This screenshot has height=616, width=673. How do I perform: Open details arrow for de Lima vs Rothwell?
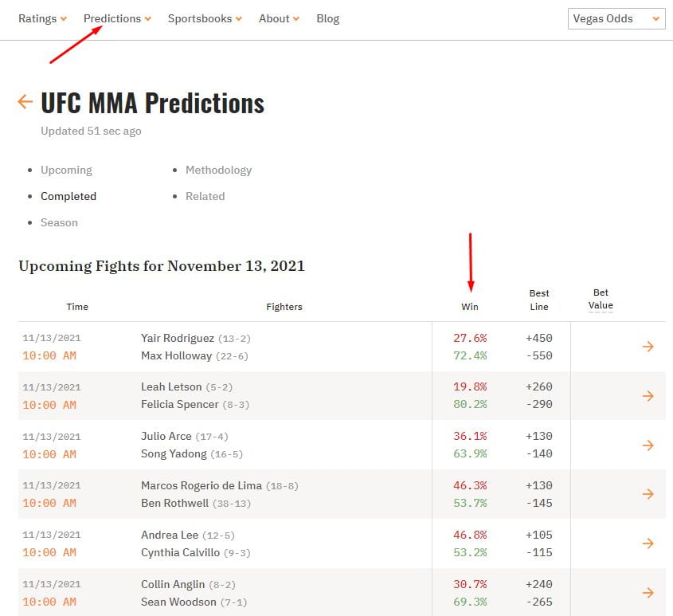click(648, 494)
